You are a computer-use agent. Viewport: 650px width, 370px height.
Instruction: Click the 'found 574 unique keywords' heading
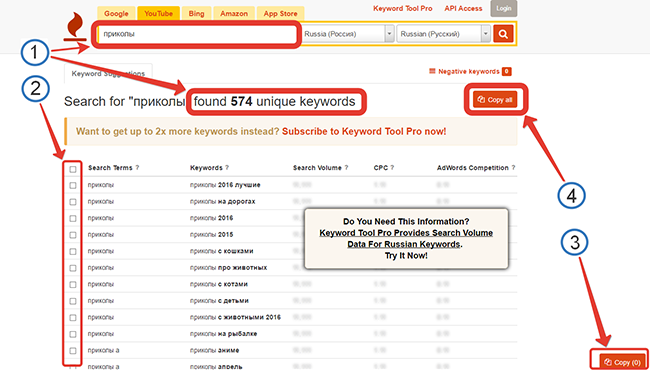pyautogui.click(x=274, y=102)
